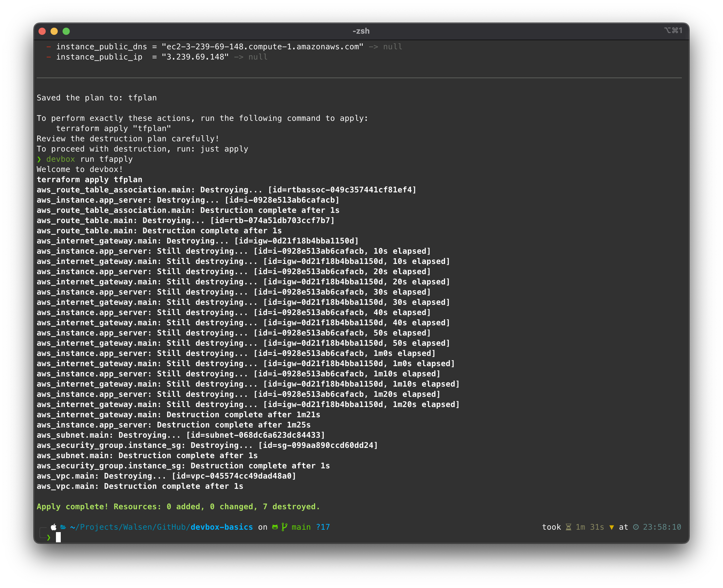Click the app_server 10s elapsed line
The image size is (723, 588).
234,251
